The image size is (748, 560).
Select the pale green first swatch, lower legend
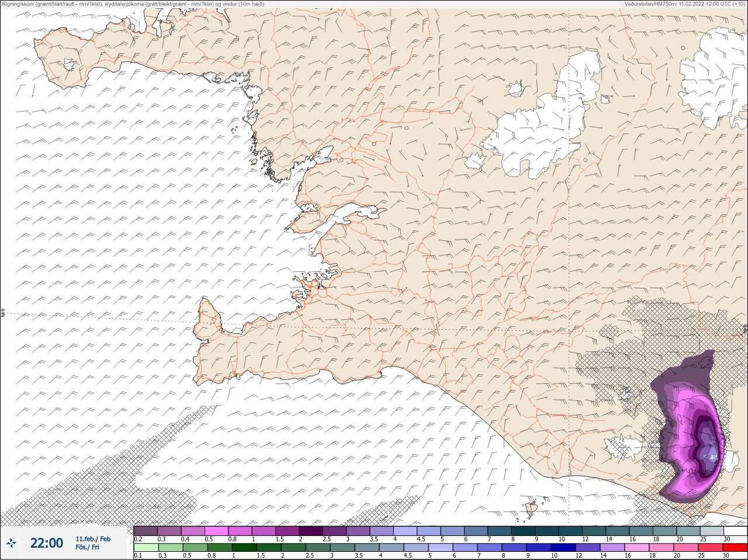[x=146, y=548]
